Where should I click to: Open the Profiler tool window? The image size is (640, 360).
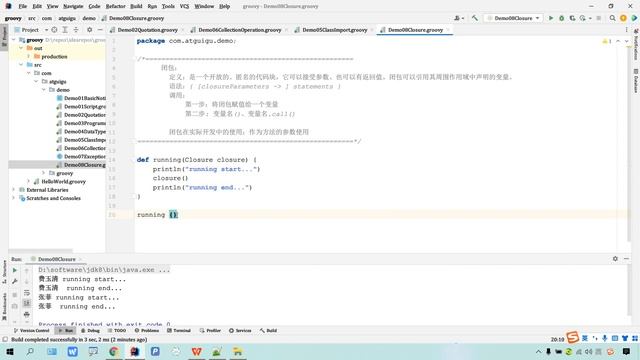(x=210, y=331)
